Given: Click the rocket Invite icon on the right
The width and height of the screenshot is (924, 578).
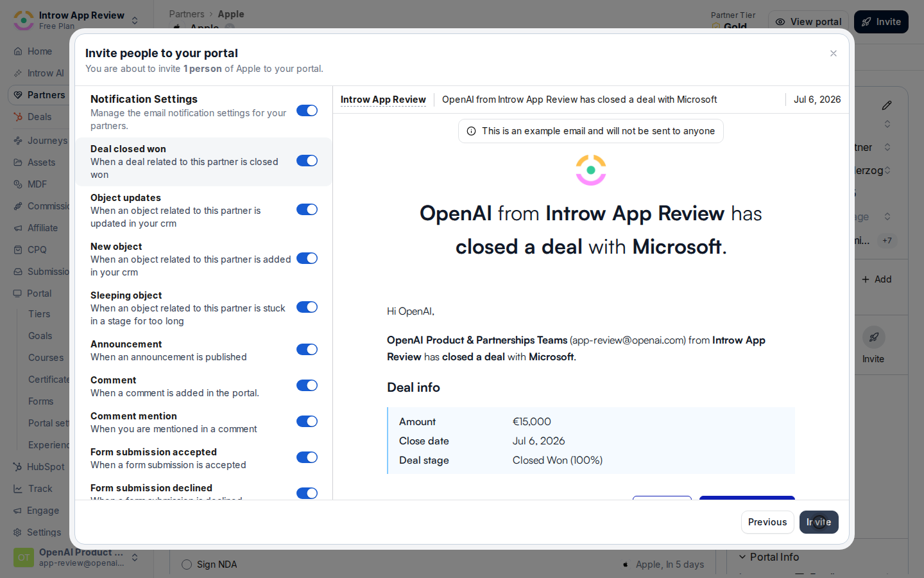Looking at the screenshot, I should 873,337.
